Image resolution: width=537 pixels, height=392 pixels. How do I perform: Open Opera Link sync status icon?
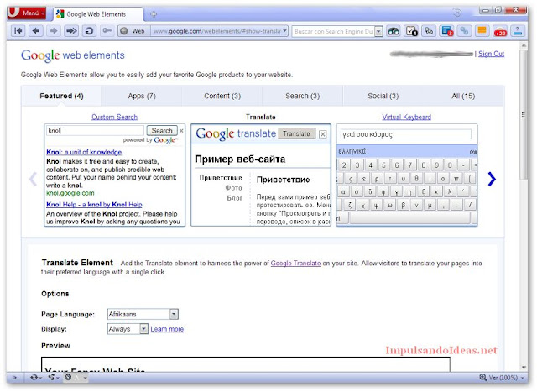click(x=35, y=378)
